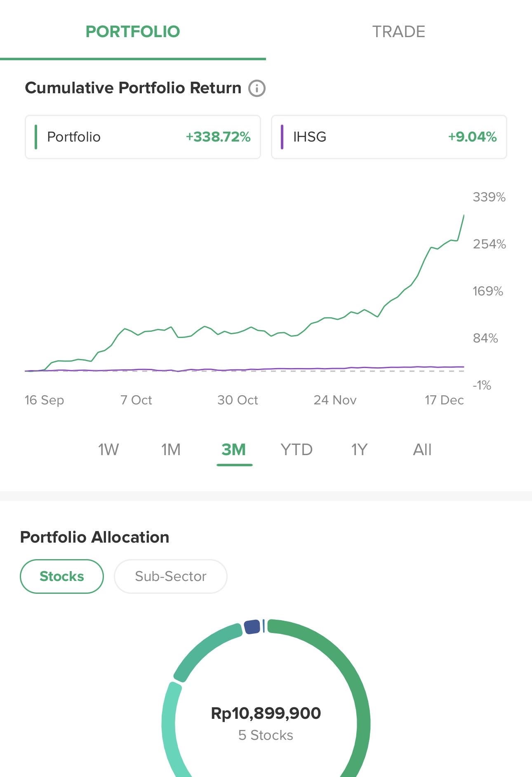The height and width of the screenshot is (777, 532).
Task: Tap the purple IHSG line on chart
Action: 330,368
